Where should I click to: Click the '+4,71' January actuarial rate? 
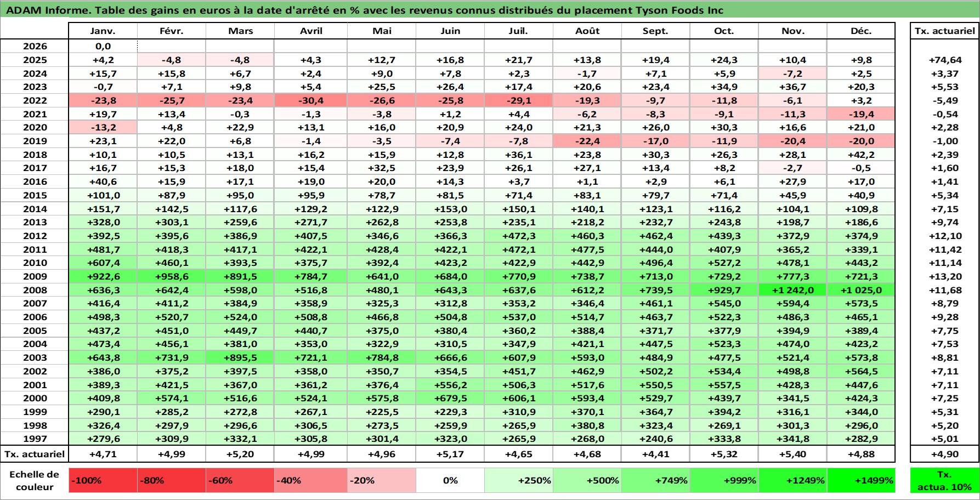103,454
